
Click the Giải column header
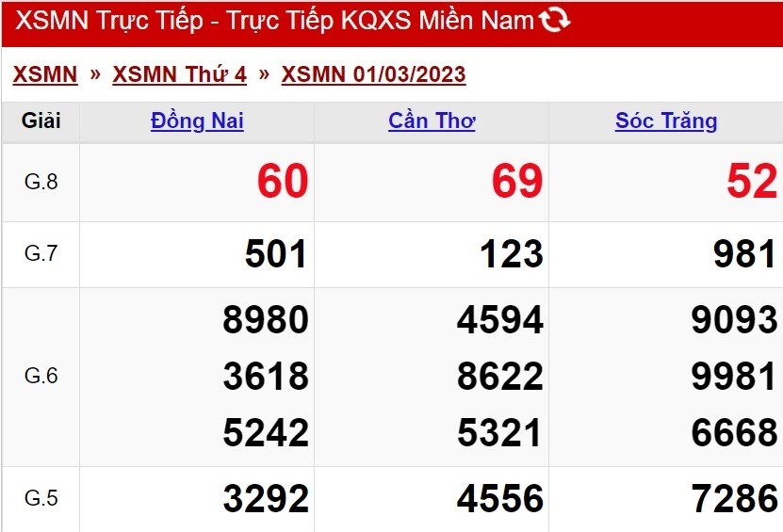[x=41, y=121]
